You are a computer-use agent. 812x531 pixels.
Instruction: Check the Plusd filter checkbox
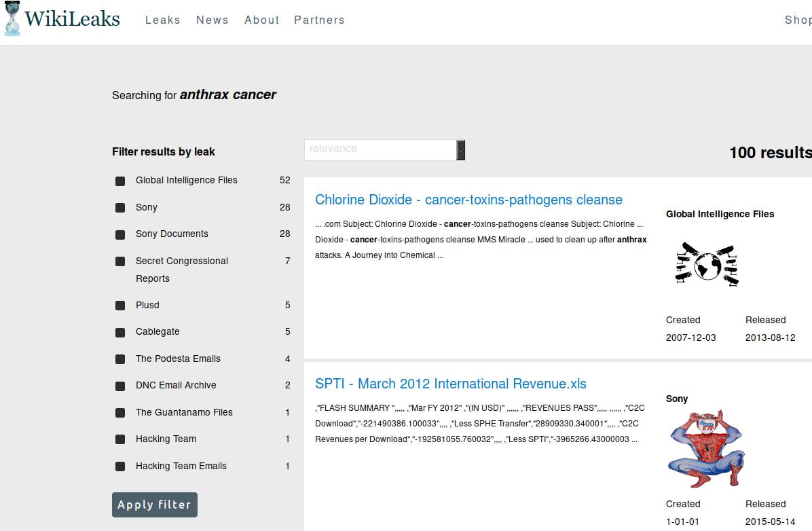click(x=120, y=306)
